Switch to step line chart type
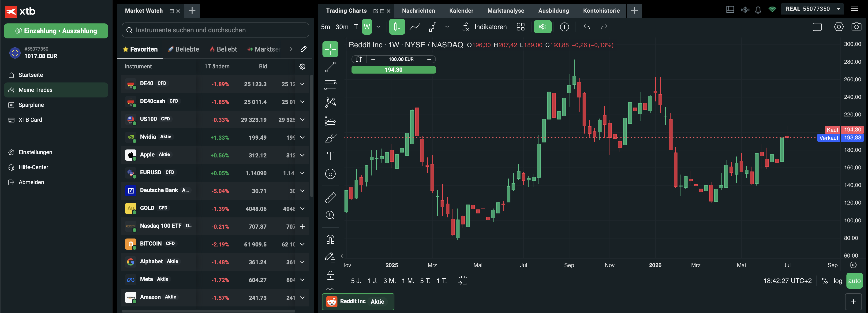Screen dimensions: 868x313 point(433,27)
